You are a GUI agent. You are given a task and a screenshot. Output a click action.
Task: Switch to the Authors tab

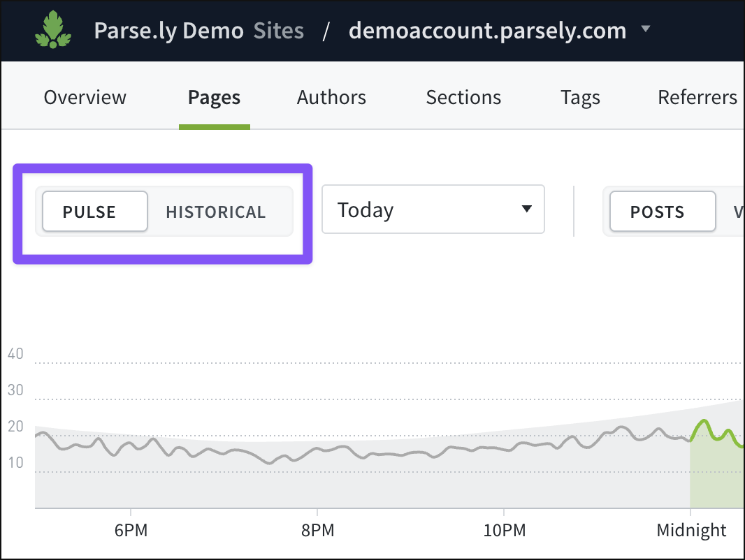331,97
